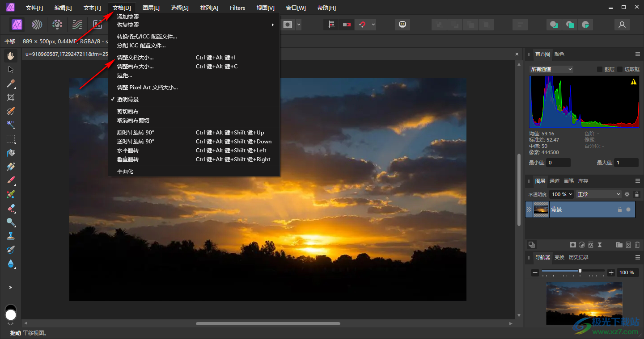
Task: Open the 正常 blend mode dropdown
Action: pos(599,194)
